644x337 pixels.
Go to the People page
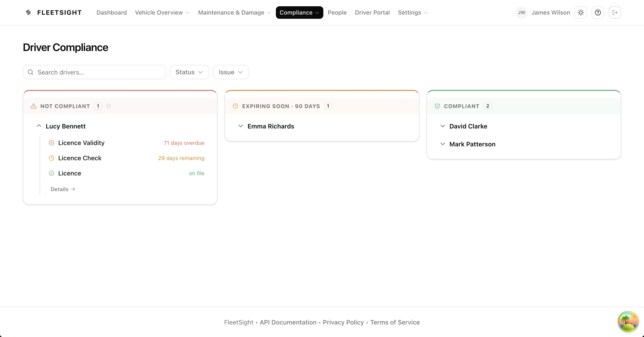(337, 13)
